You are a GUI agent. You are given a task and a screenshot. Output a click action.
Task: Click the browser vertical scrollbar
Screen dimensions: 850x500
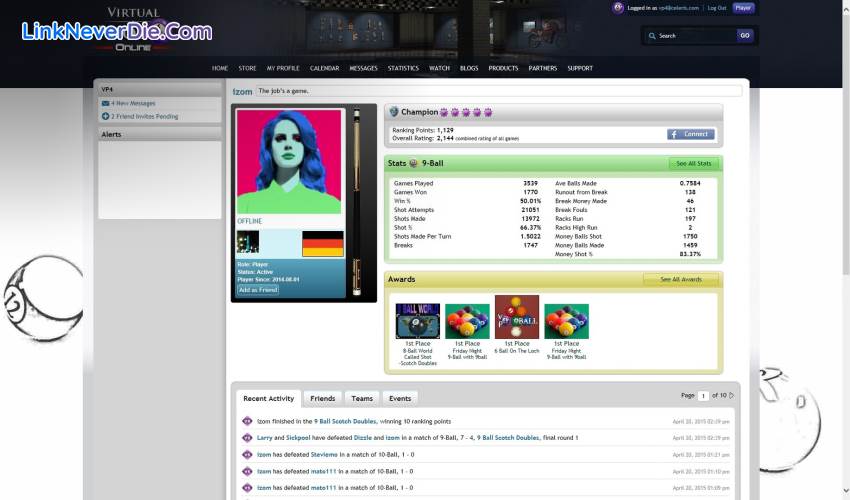(x=845, y=250)
